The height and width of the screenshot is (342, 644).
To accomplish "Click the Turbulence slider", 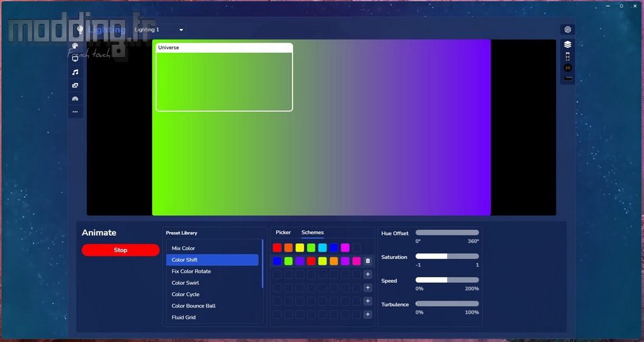I will pos(447,304).
